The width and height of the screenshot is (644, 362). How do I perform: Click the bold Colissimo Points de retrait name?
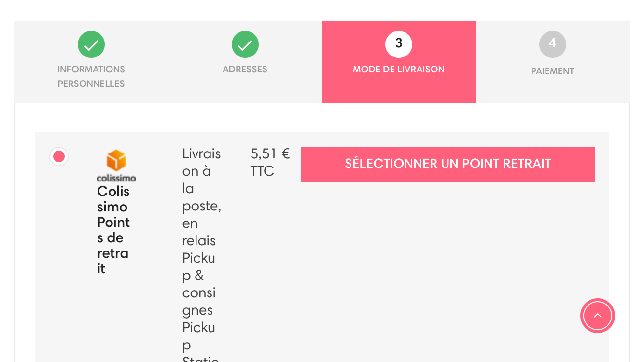113,230
